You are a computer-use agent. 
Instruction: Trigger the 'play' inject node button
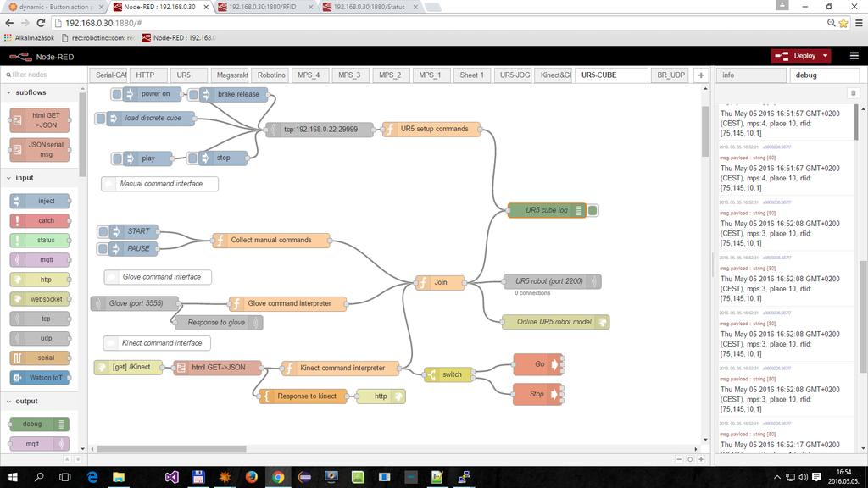(x=117, y=158)
